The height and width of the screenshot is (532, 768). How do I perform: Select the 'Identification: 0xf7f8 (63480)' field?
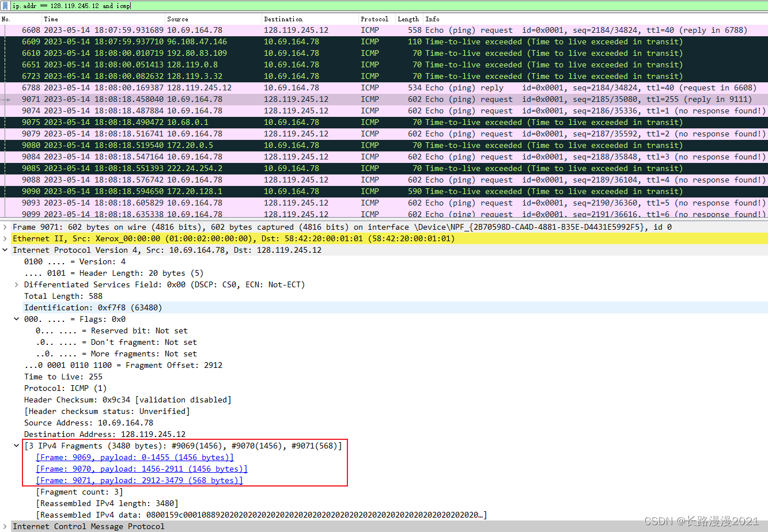[x=93, y=307]
